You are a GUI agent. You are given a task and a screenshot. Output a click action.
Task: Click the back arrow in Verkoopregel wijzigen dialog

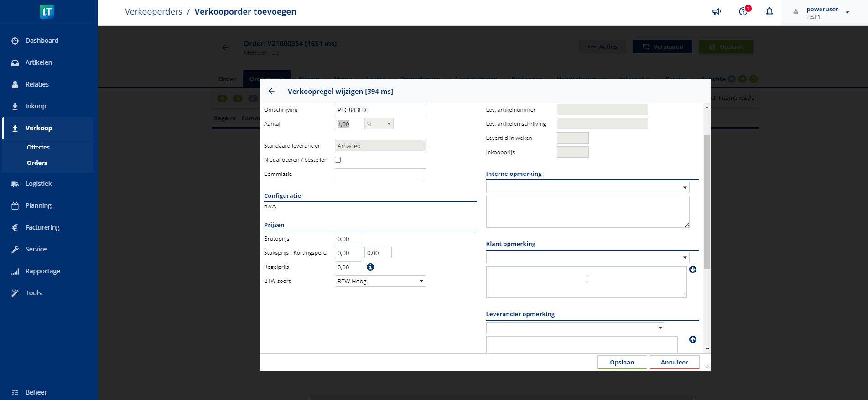coord(271,91)
